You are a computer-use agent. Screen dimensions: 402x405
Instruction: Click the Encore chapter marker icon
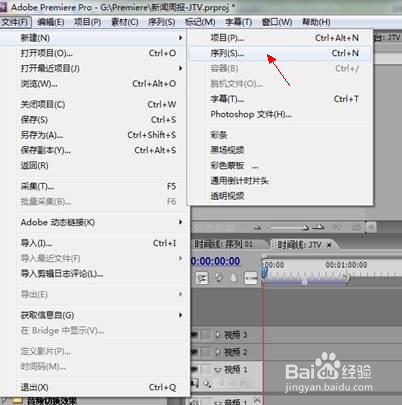(x=219, y=277)
